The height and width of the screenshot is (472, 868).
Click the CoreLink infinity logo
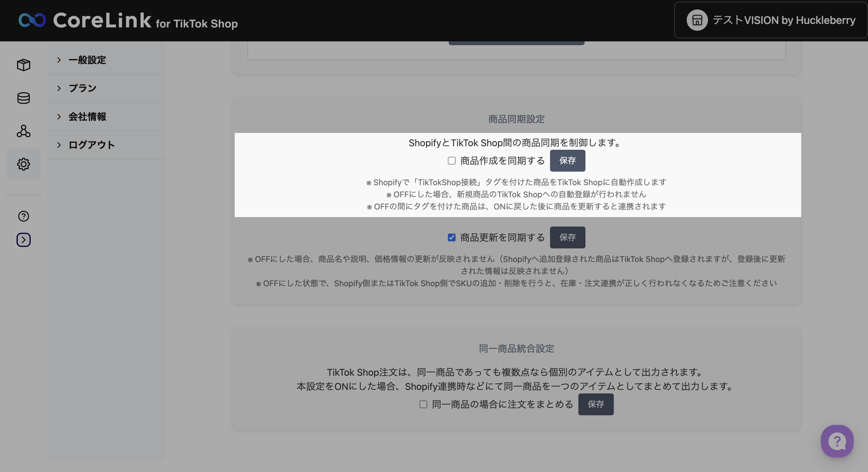[32, 20]
